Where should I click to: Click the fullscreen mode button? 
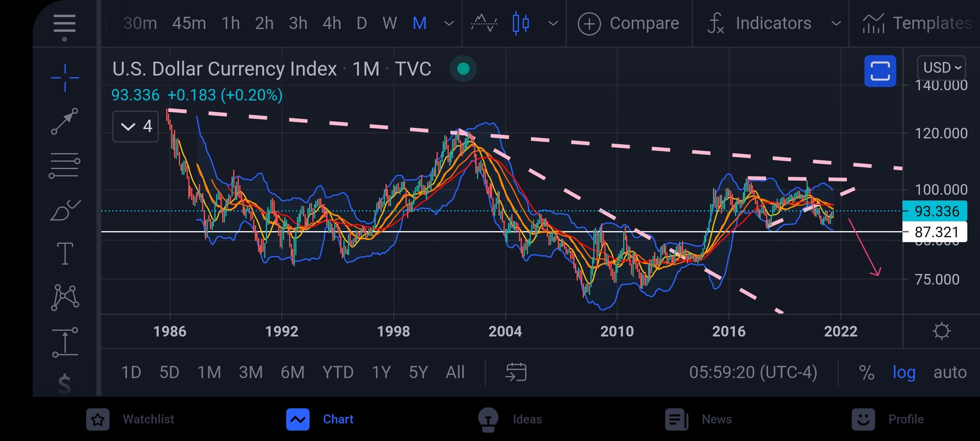pos(880,71)
